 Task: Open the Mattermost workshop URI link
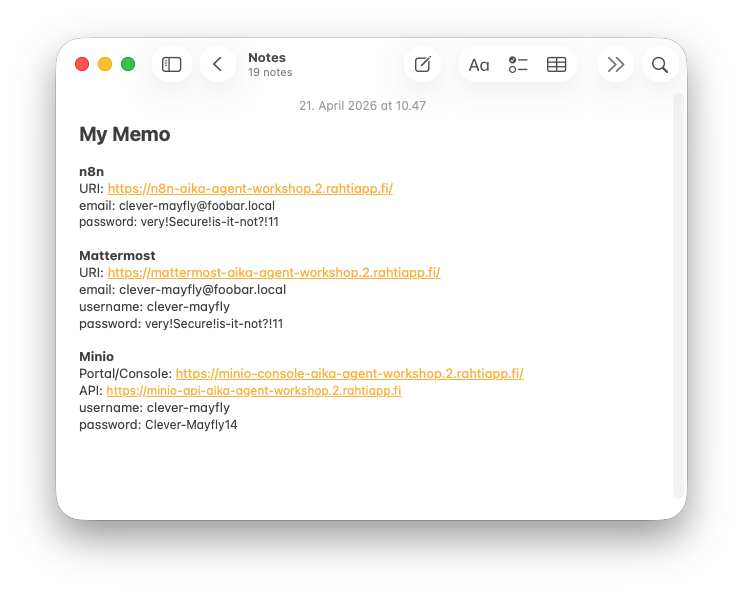point(273,272)
